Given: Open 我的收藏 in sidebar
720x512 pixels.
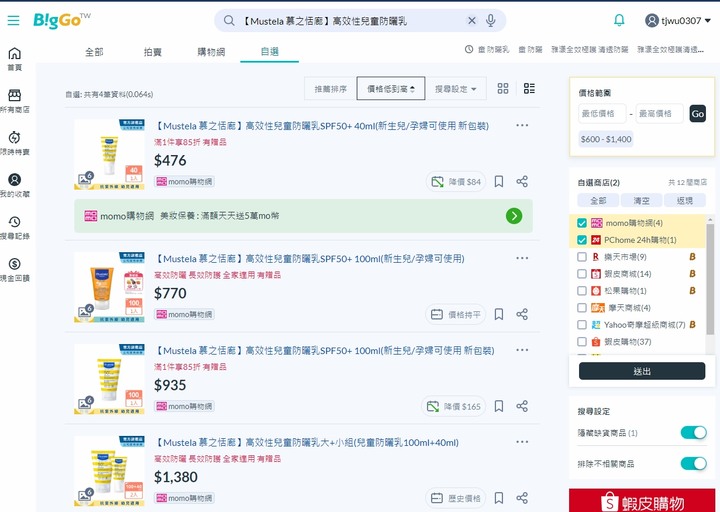Looking at the screenshot, I should (x=15, y=186).
